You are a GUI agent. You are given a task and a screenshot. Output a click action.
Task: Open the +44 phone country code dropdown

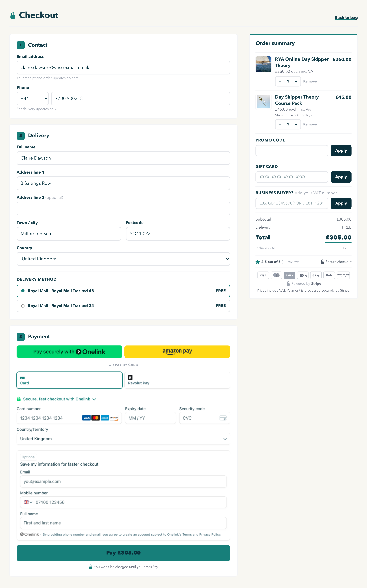coord(33,98)
